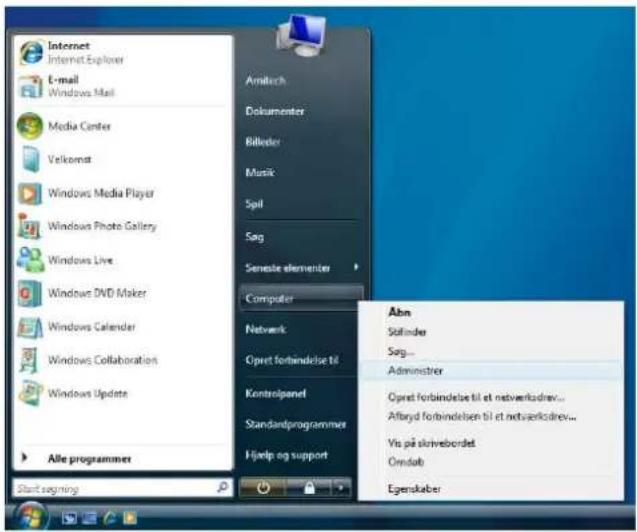Screen dimensions: 637x532
Task: Click the Start orb on the taskbar
Action: click(31, 517)
